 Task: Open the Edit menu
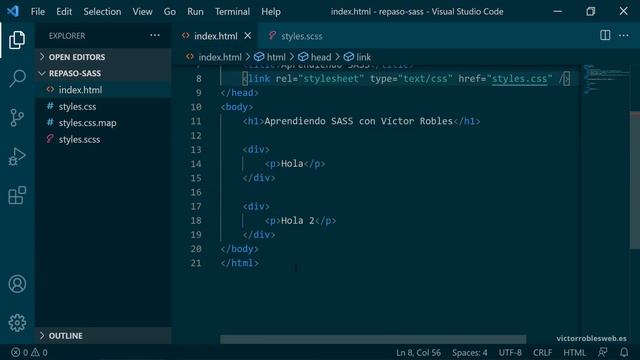pyautogui.click(x=64, y=11)
